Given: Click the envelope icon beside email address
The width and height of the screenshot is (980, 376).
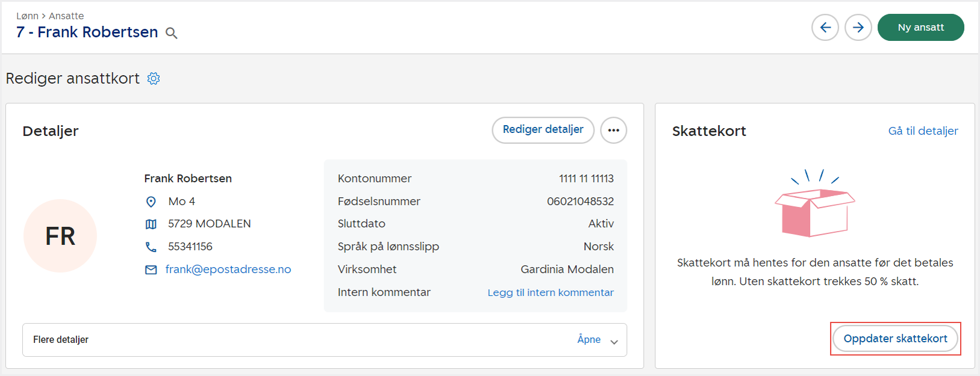Looking at the screenshot, I should (x=151, y=270).
